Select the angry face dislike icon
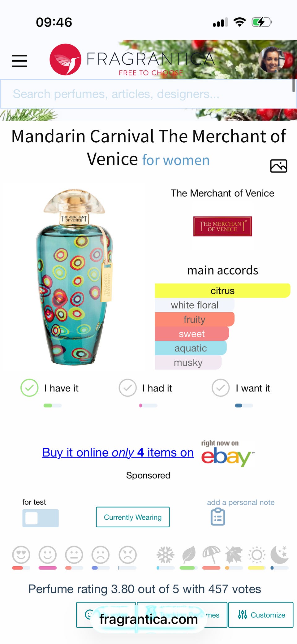 [127, 555]
